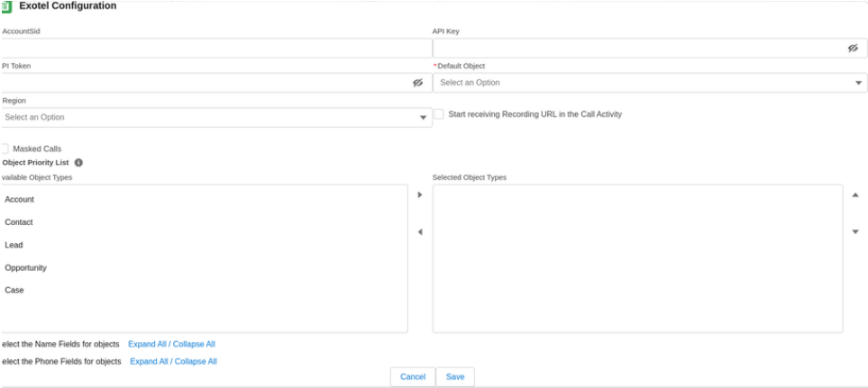
Task: Enable Start receiving Recording URL checkbox
Action: tap(438, 113)
